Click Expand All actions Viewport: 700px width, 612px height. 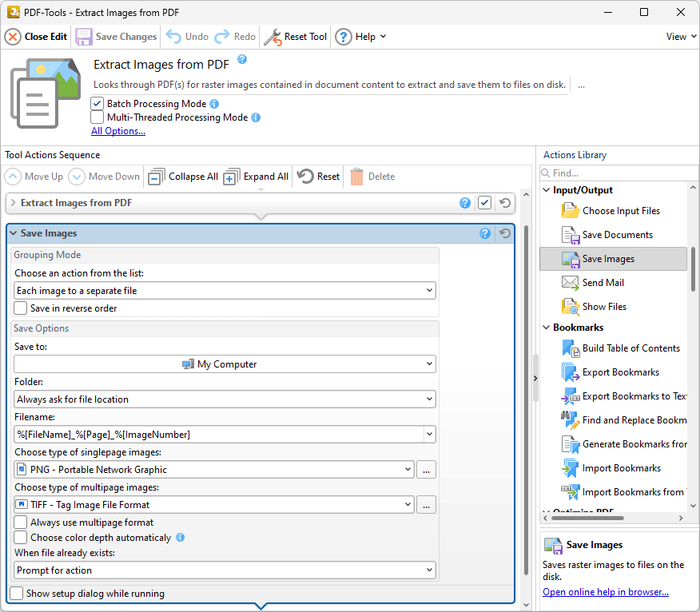click(x=256, y=177)
